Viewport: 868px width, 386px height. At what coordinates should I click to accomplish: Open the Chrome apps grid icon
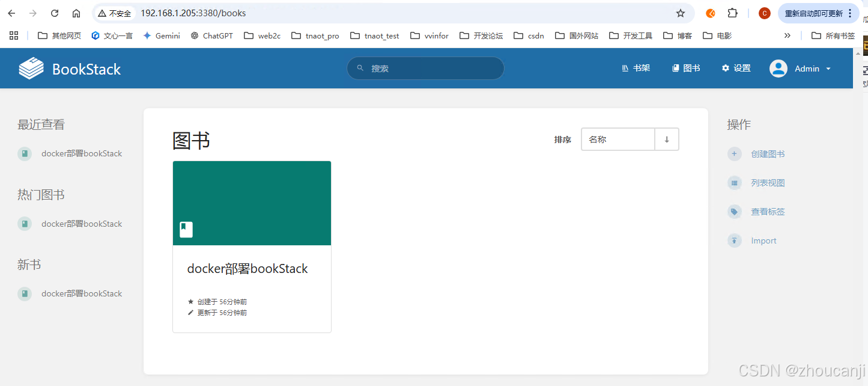[14, 35]
